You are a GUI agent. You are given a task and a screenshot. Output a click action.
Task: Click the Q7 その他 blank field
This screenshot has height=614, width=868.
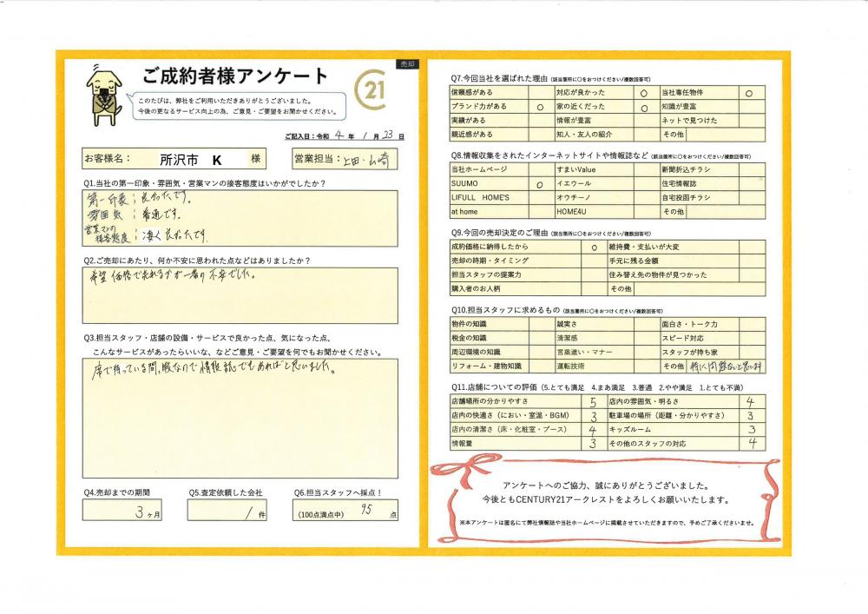click(726, 135)
